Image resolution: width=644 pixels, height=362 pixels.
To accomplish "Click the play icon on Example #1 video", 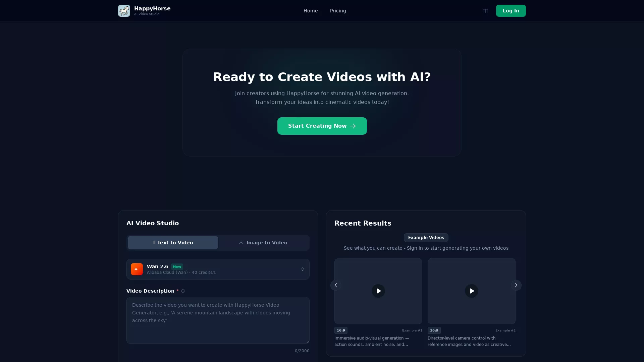I will pos(378,291).
